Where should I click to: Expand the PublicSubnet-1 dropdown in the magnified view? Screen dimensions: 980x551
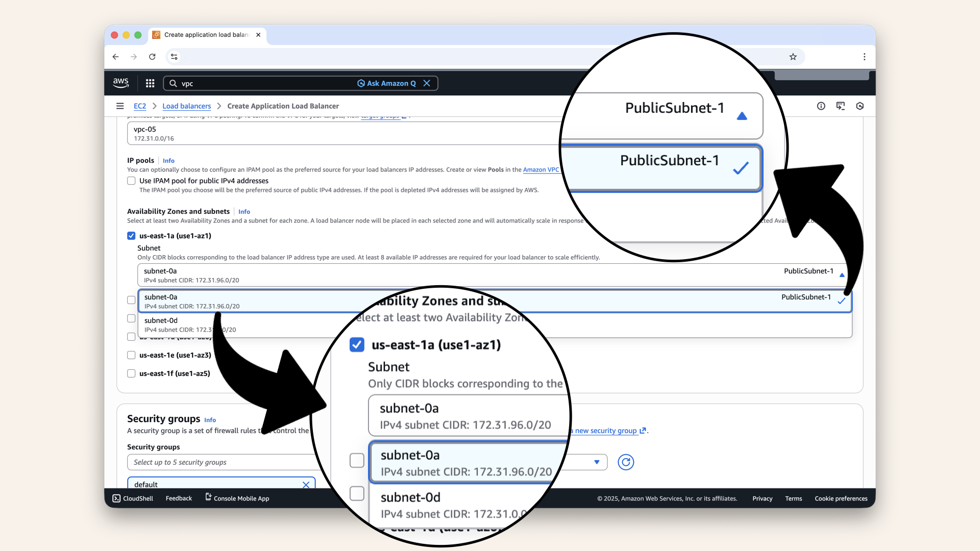tap(741, 116)
